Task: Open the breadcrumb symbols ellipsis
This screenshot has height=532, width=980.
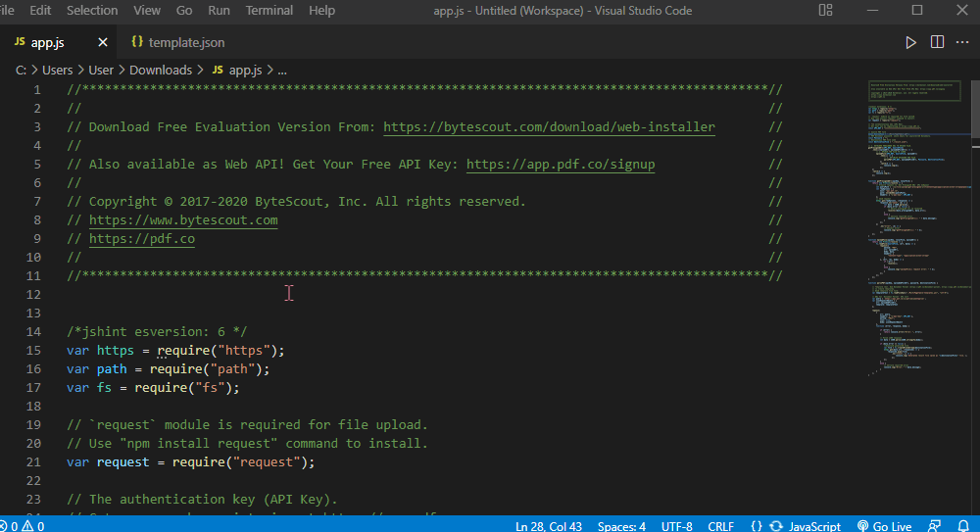Action: pos(282,70)
